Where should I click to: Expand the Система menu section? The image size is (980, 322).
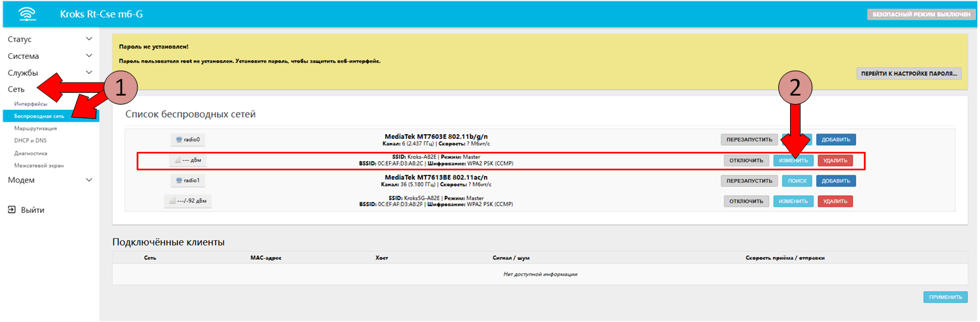pos(50,56)
